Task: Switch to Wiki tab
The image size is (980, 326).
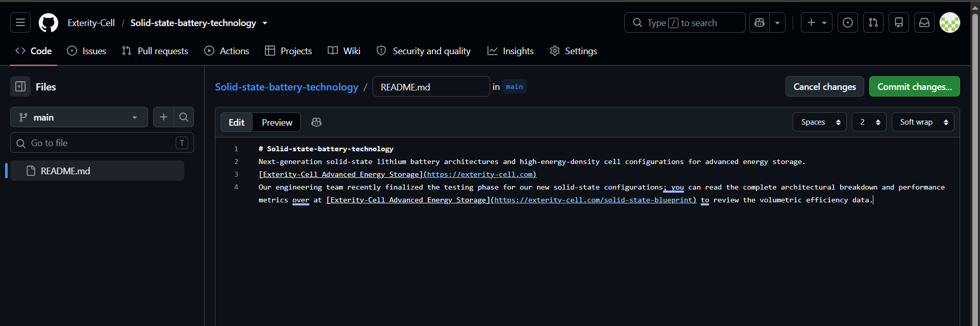Action: (344, 51)
